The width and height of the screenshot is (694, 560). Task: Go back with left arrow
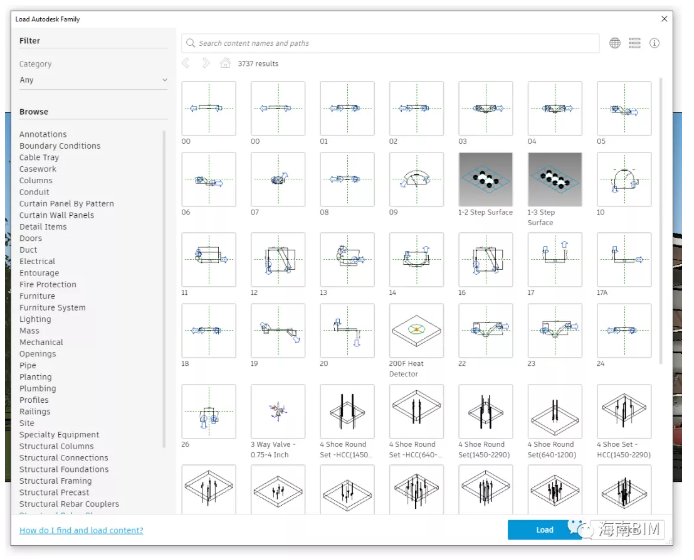point(185,63)
